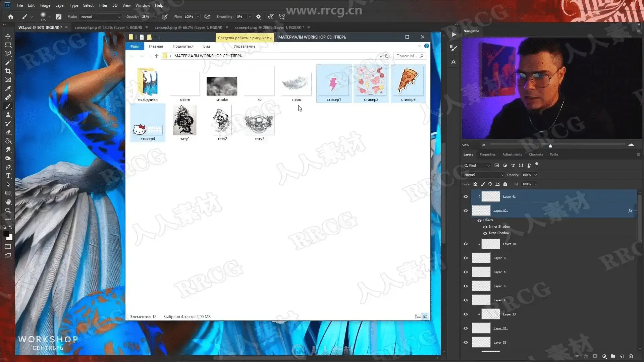Open the Вид ribbon tab
This screenshot has height=362, width=644.
click(206, 46)
